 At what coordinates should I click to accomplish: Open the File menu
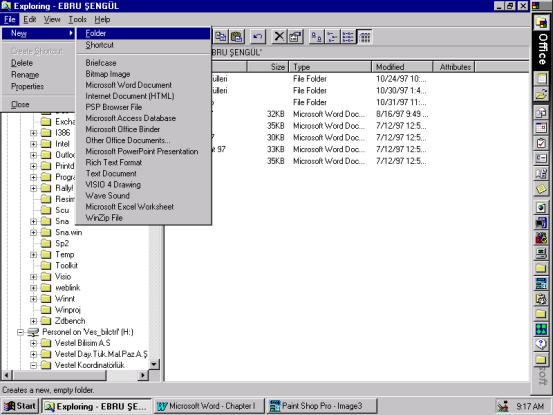tap(10, 19)
